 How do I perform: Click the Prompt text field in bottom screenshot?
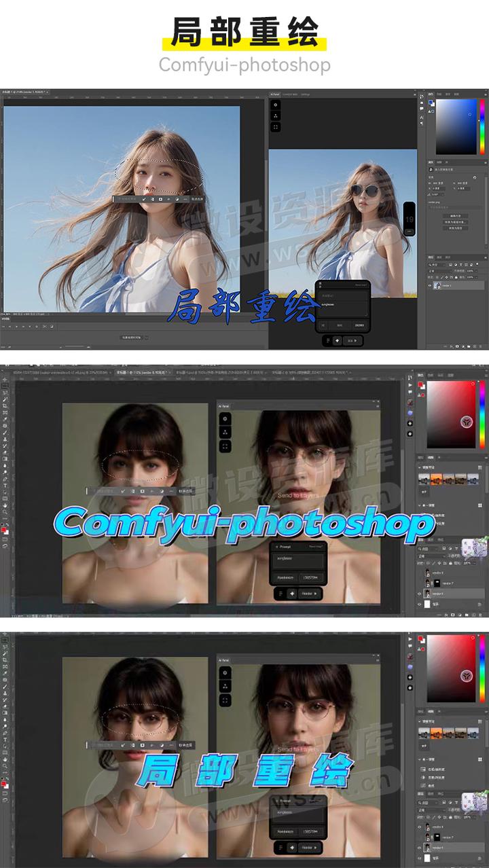(x=299, y=815)
